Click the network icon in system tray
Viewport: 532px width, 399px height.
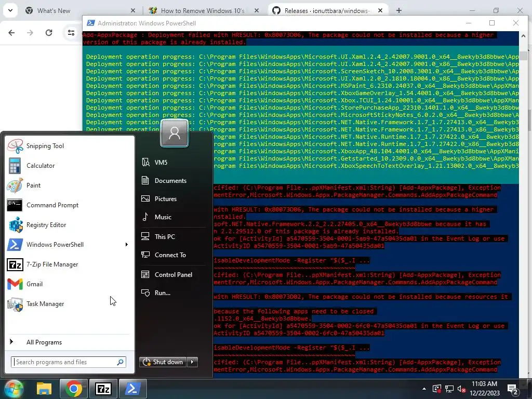(x=449, y=389)
